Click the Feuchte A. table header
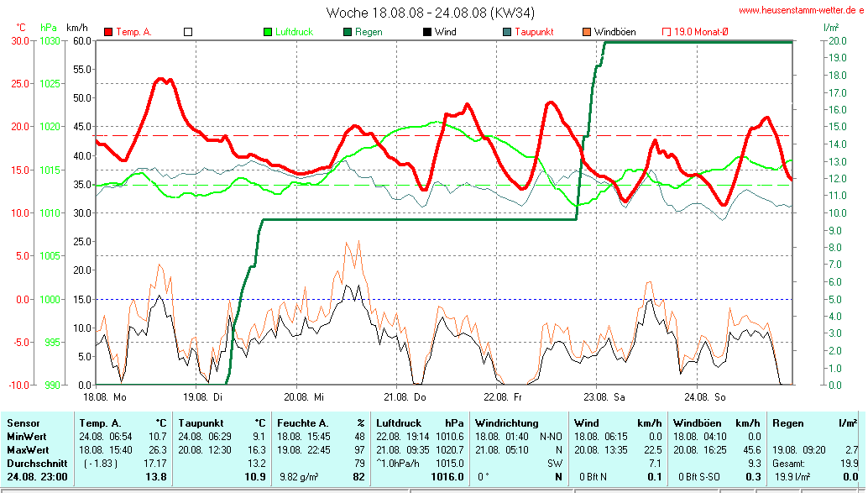 point(301,423)
